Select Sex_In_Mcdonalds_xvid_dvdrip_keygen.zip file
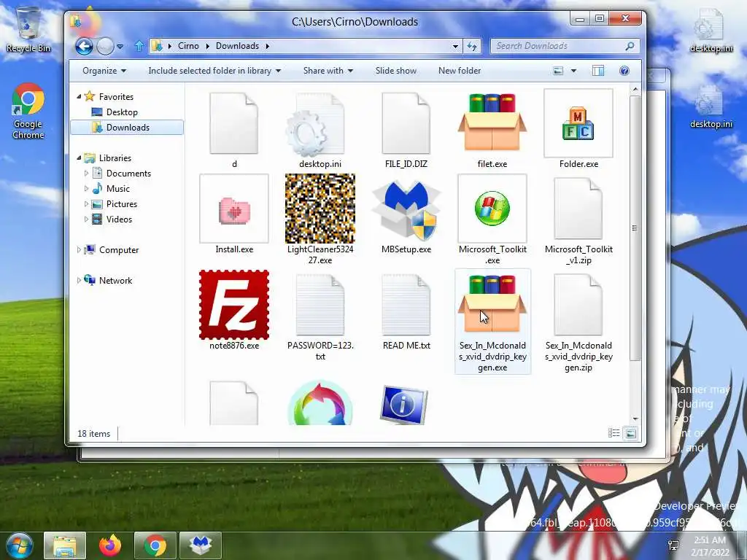Image resolution: width=747 pixels, height=560 pixels. pos(578,305)
